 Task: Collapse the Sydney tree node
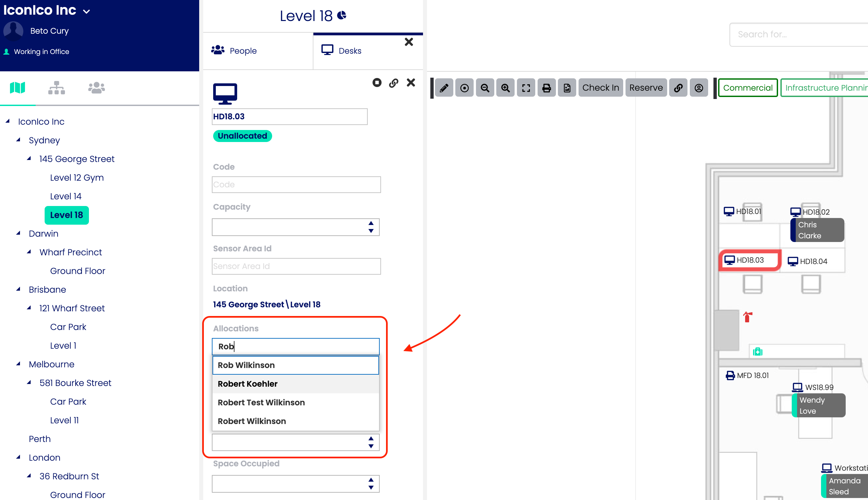point(19,140)
